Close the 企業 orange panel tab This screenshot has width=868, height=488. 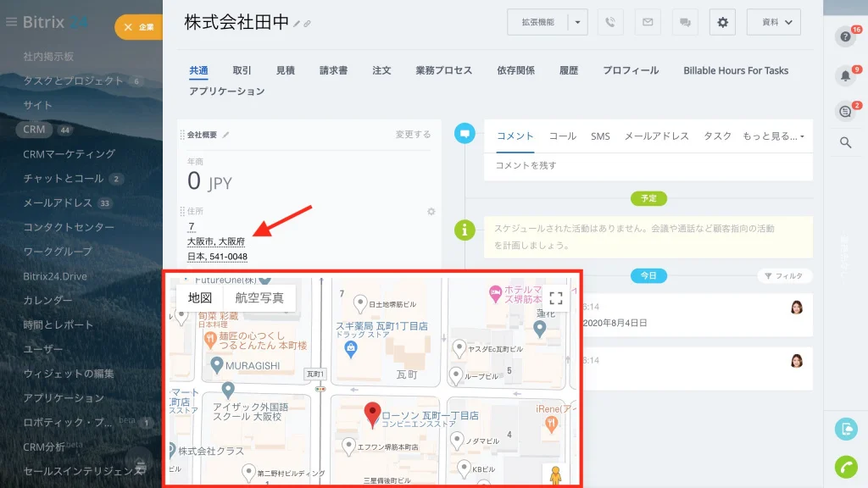[128, 27]
